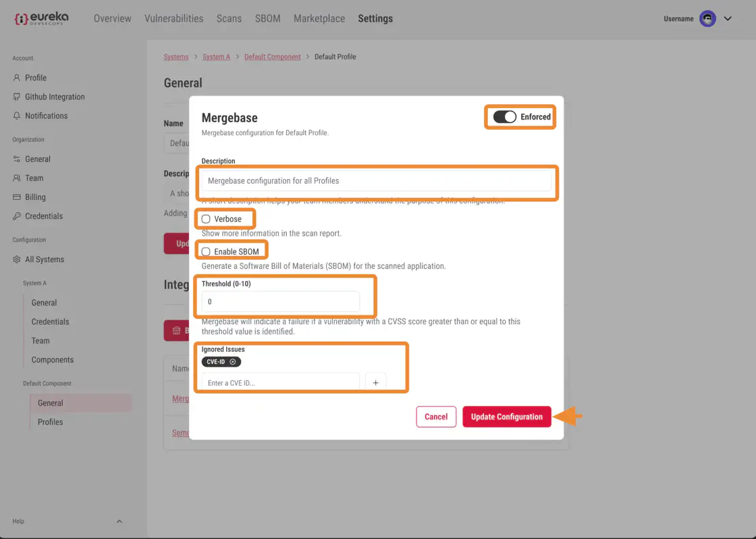Click the Notifications bell icon
This screenshot has height=539, width=756.
point(17,115)
